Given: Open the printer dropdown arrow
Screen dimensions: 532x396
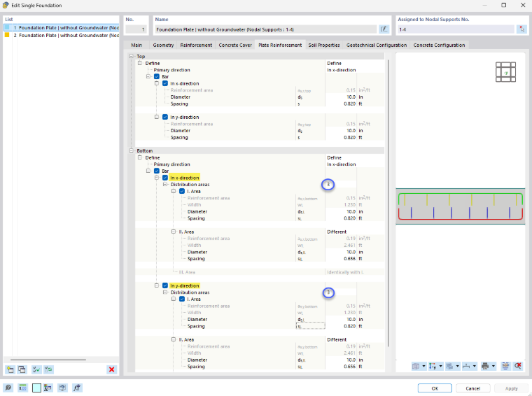Looking at the screenshot, I should [493, 366].
